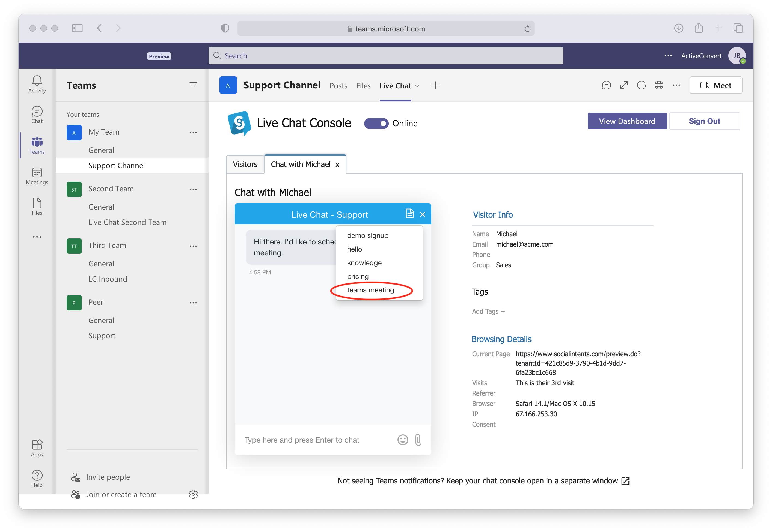Toggle the Online status switch
The width and height of the screenshot is (772, 532).
tap(376, 123)
